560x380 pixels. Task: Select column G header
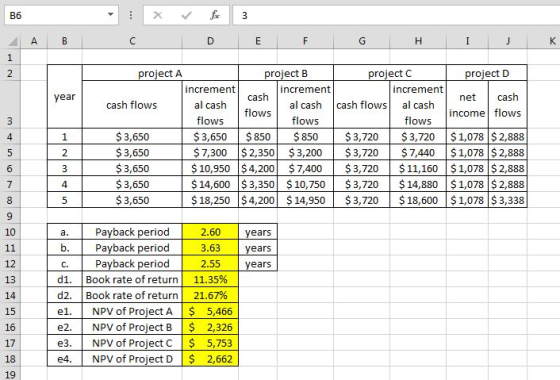[362, 41]
